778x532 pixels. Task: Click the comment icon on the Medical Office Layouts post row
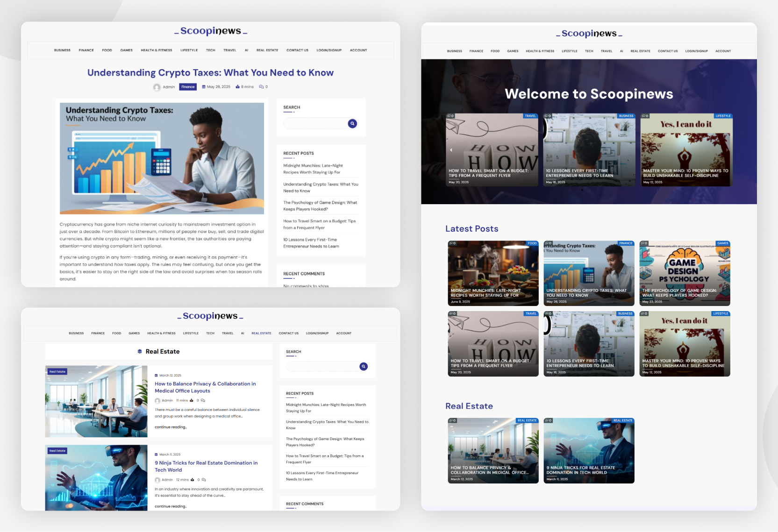[x=203, y=400]
